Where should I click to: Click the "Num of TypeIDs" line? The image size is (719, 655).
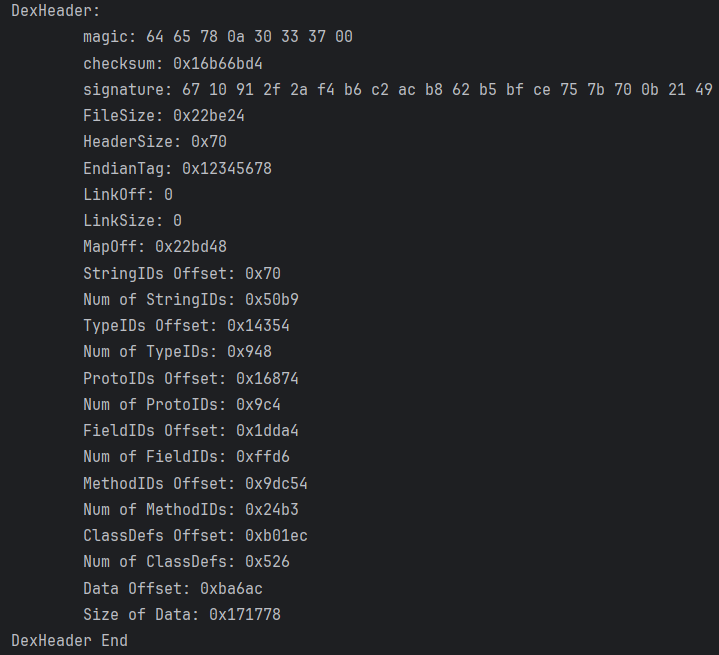point(177,351)
